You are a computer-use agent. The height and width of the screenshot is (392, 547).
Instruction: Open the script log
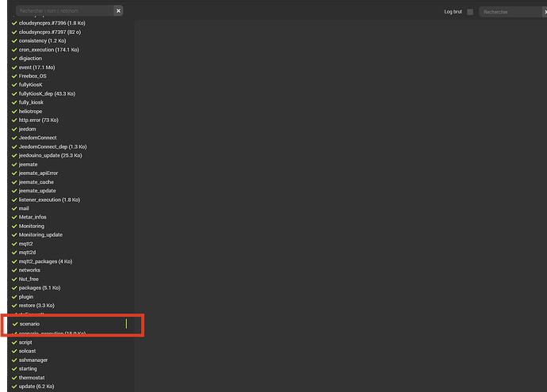(x=25, y=343)
